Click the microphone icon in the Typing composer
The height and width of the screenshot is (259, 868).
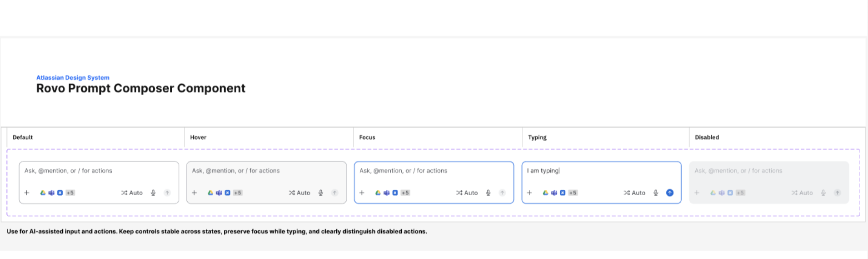click(656, 193)
